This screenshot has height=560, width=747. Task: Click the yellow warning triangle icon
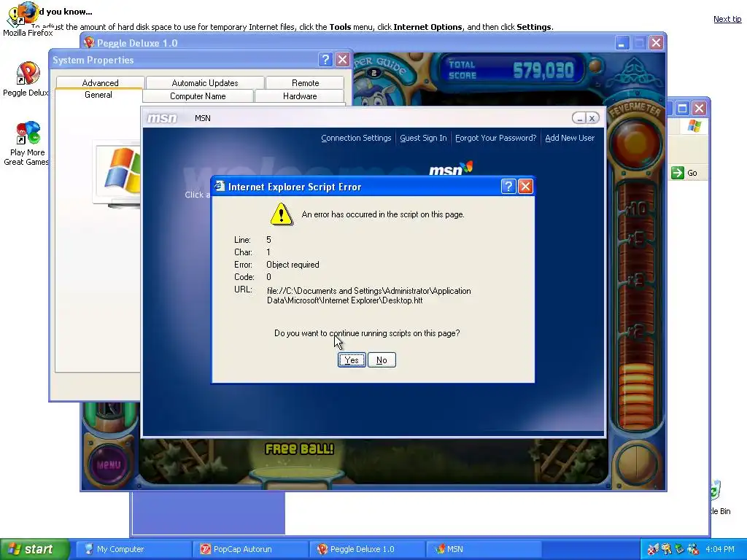[x=282, y=214]
